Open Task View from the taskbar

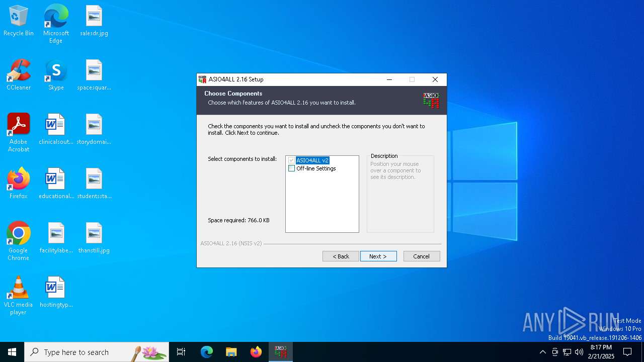point(181,352)
